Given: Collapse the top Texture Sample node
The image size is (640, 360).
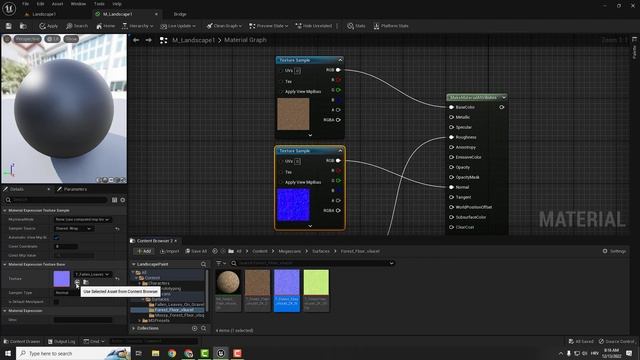Looking at the screenshot, I should tap(340, 60).
